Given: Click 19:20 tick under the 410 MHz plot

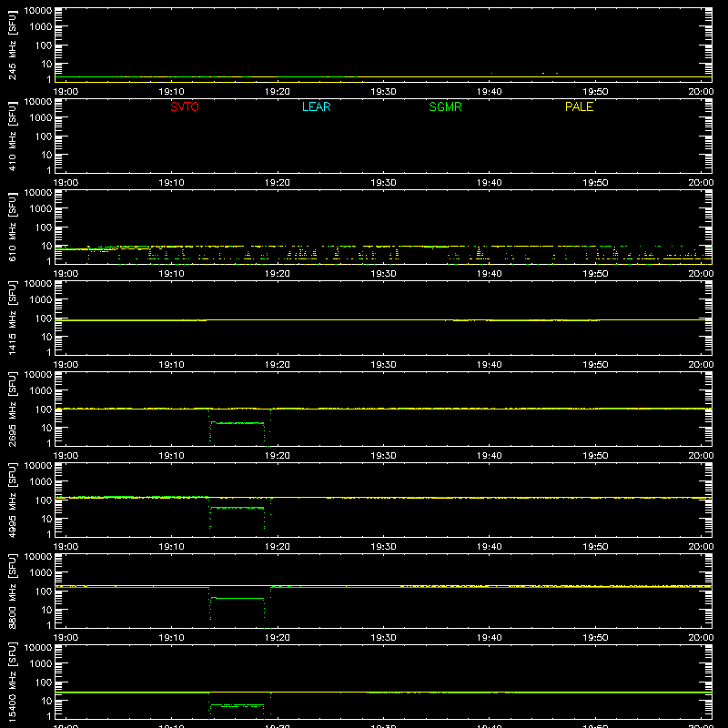Looking at the screenshot, I should click(x=278, y=183).
